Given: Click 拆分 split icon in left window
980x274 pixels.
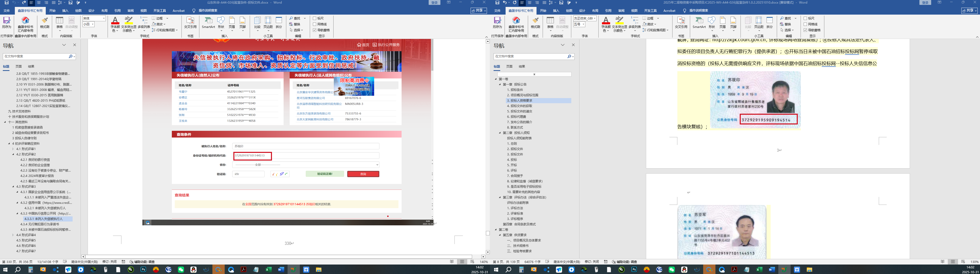Looking at the screenshot, I should coord(279,23).
